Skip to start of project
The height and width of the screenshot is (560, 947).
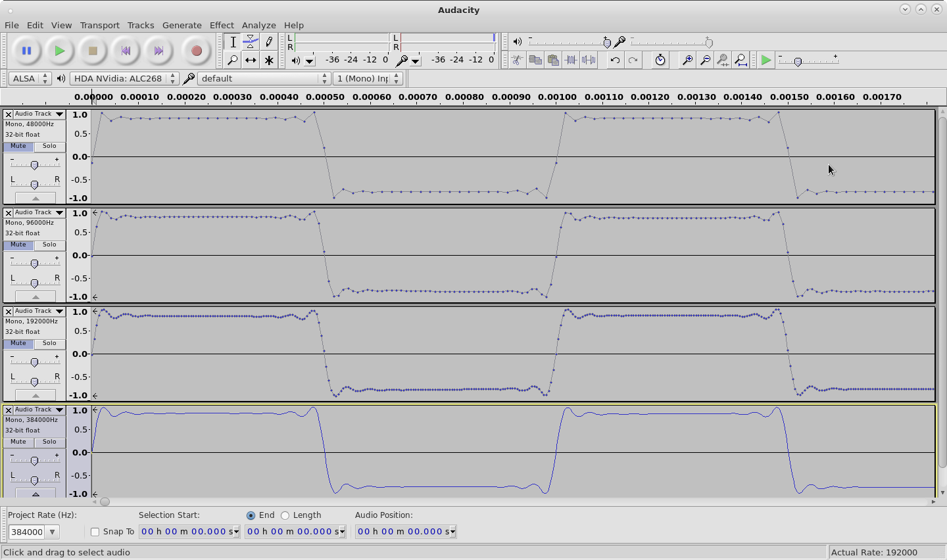pyautogui.click(x=126, y=51)
